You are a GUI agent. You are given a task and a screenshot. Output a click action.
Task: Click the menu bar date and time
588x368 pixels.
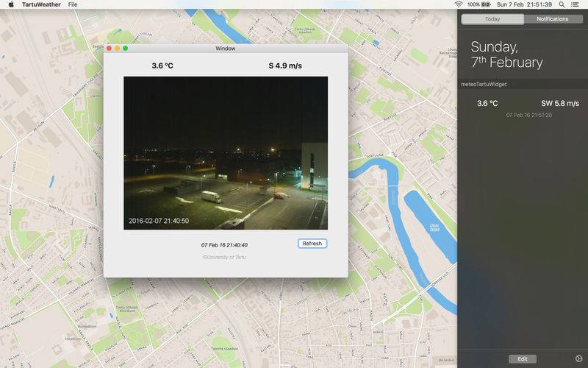coord(524,4)
